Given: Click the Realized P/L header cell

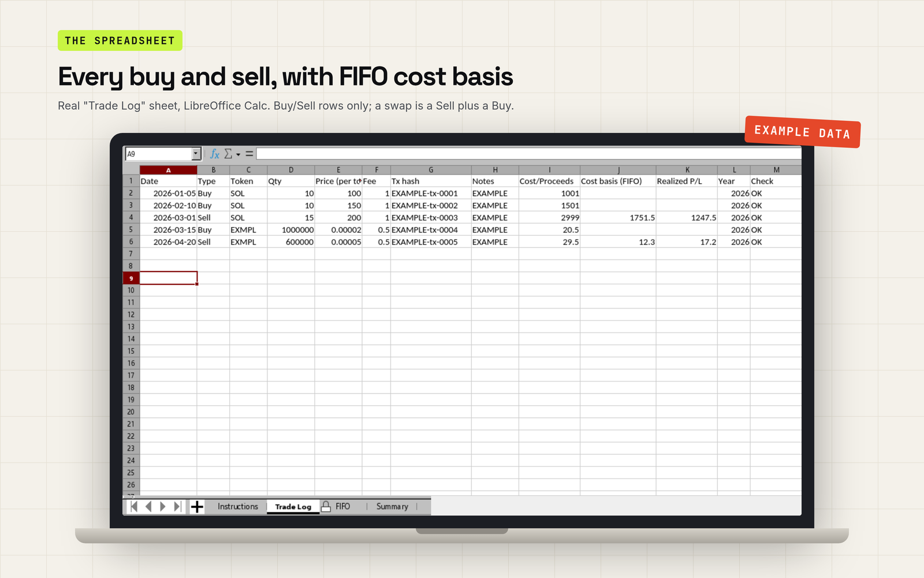Looking at the screenshot, I should (x=687, y=181).
